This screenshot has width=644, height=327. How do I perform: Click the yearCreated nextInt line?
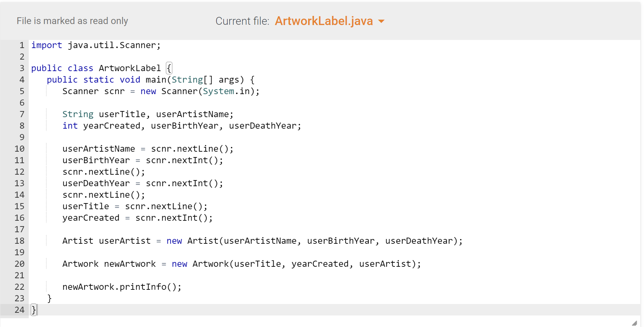pyautogui.click(x=137, y=218)
